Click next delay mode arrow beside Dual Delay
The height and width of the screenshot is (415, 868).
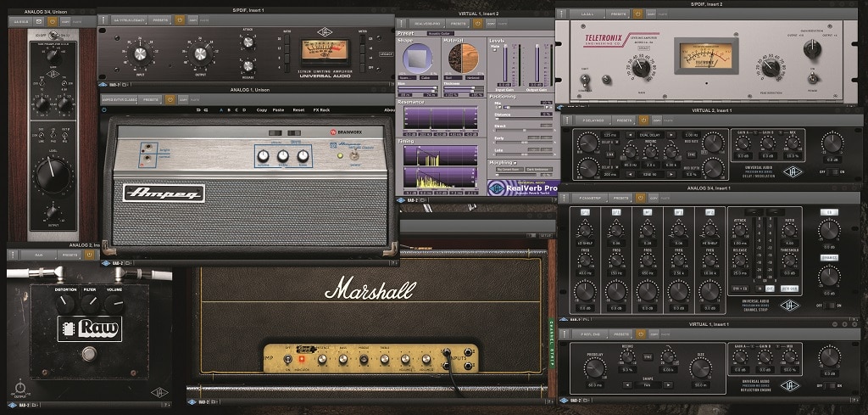(x=670, y=135)
